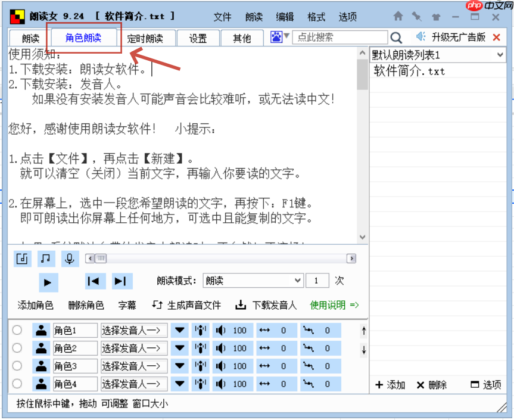Open the green 使用说明 link

334,305
